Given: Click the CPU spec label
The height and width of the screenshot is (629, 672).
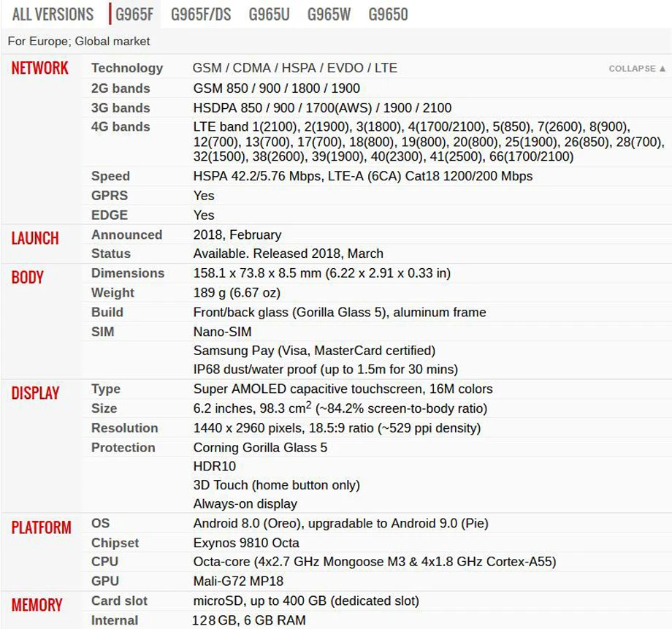Looking at the screenshot, I should [x=104, y=562].
